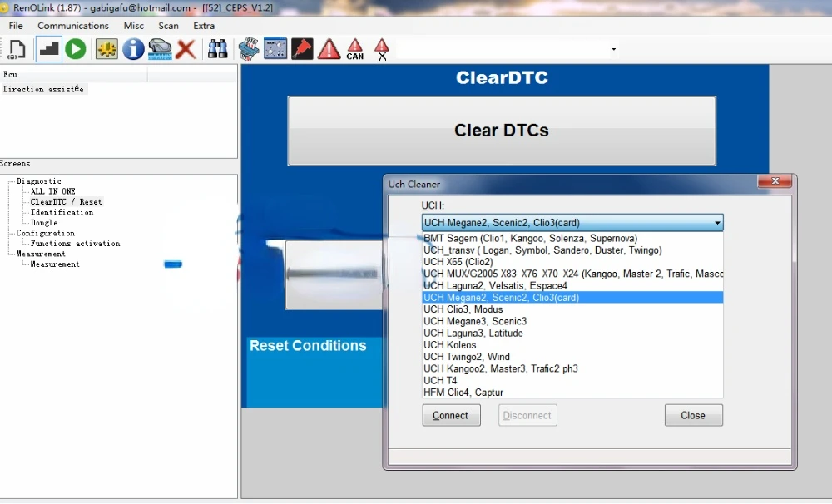Select Configuration tree node
This screenshot has width=832, height=504.
point(45,233)
